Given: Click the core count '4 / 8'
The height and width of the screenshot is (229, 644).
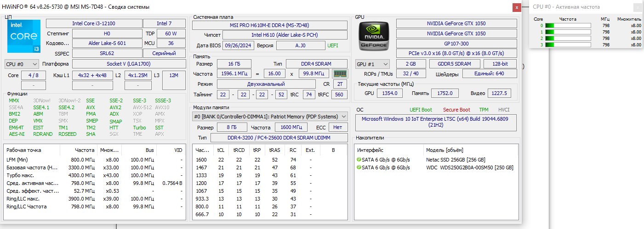Looking at the screenshot, I should click(x=34, y=75).
